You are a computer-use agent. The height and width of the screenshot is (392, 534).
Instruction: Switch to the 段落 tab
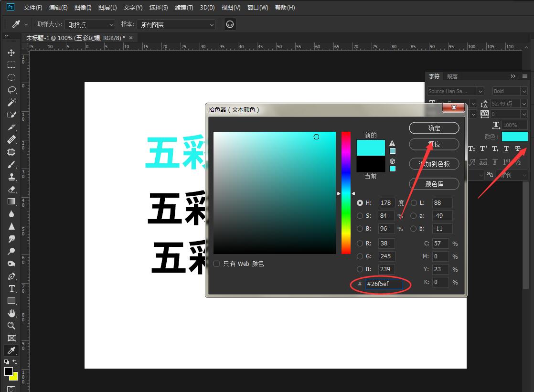pyautogui.click(x=452, y=76)
